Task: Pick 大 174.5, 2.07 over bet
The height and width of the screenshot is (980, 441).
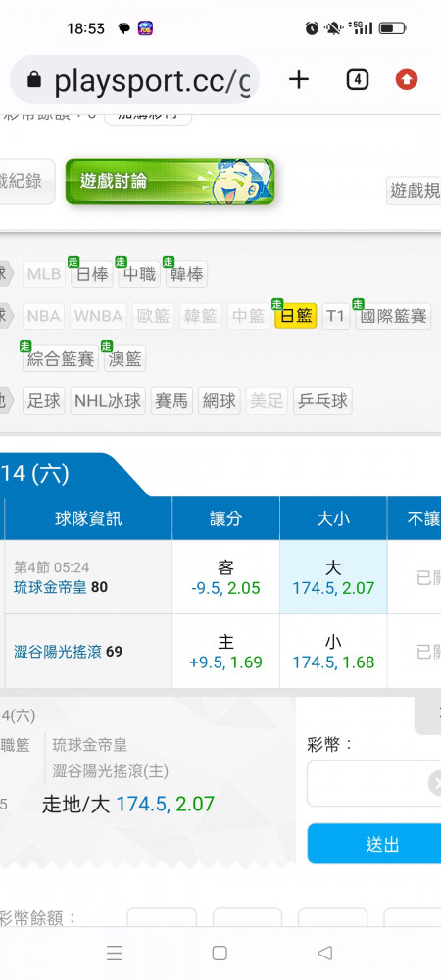Action: pyautogui.click(x=333, y=577)
